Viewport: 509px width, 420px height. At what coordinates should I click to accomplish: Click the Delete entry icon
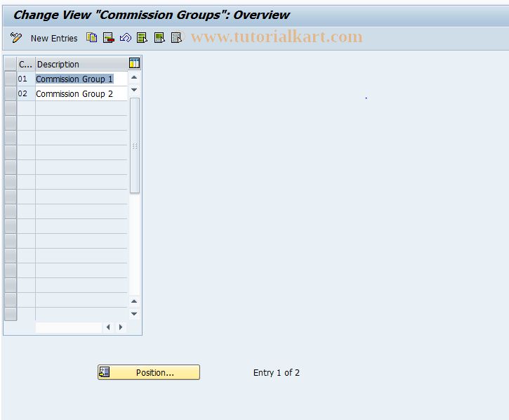click(108, 38)
